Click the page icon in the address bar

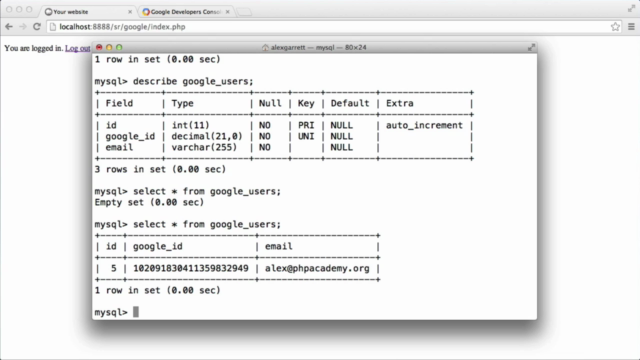click(x=53, y=27)
